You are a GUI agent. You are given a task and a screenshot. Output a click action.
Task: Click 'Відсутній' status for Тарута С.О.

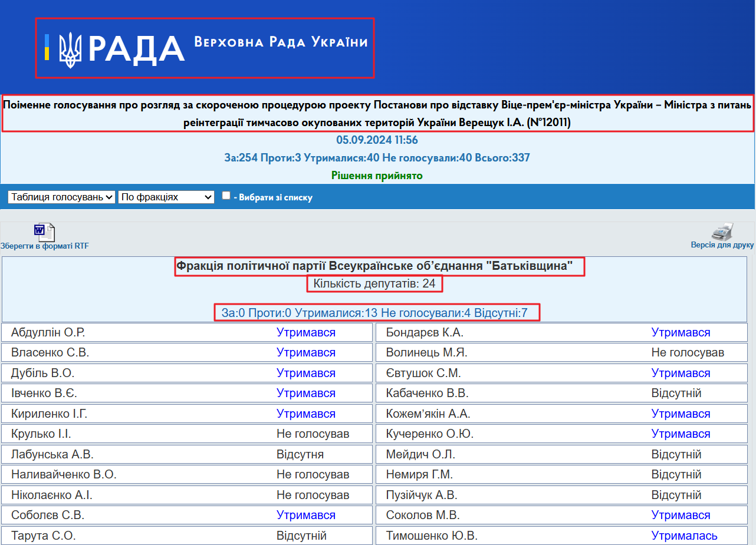pyautogui.click(x=301, y=536)
